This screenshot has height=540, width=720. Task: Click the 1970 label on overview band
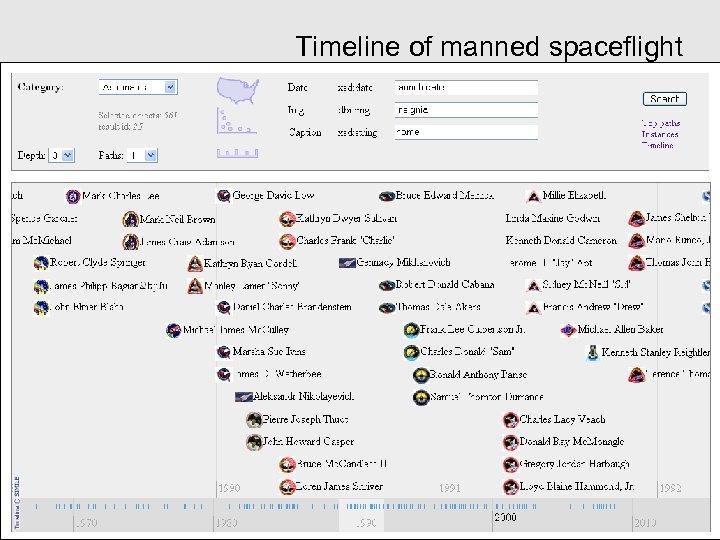86,523
